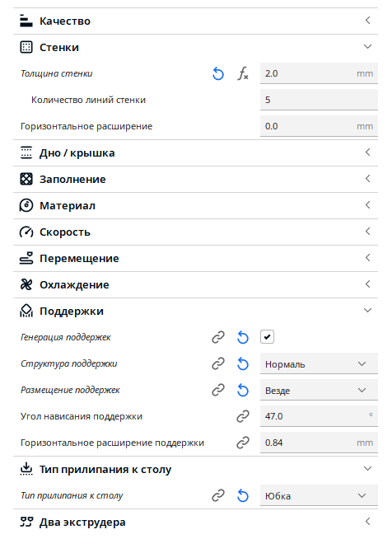The image size is (392, 553).
Task: Expand the Заполнение category
Action: click(195, 179)
